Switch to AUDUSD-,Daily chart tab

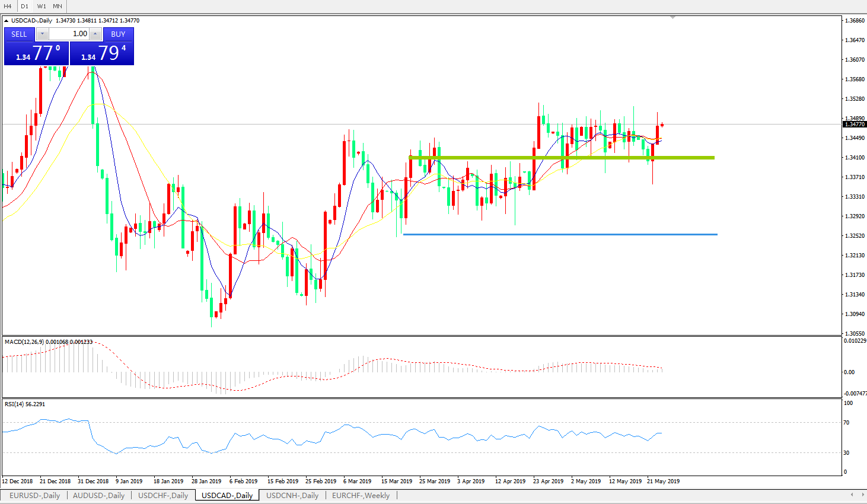98,496
